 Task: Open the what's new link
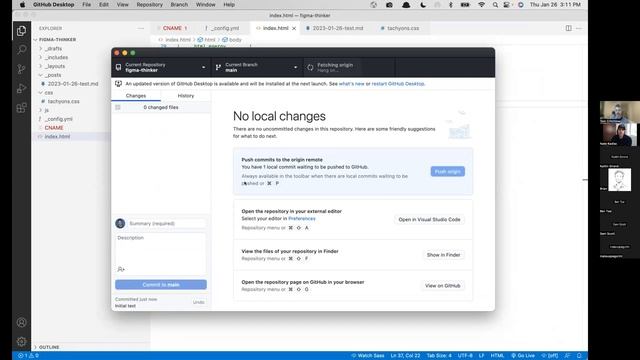coord(351,84)
